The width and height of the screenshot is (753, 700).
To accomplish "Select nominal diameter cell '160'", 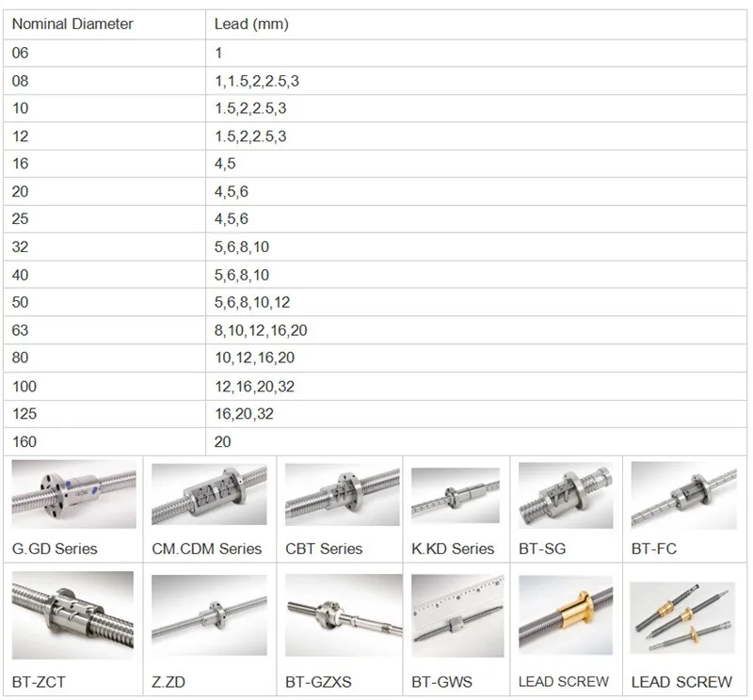I will 104,441.
